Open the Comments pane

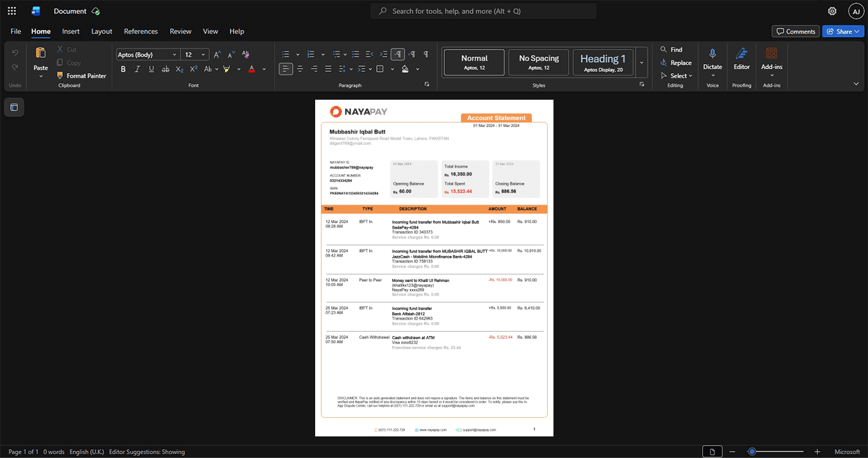pyautogui.click(x=796, y=31)
